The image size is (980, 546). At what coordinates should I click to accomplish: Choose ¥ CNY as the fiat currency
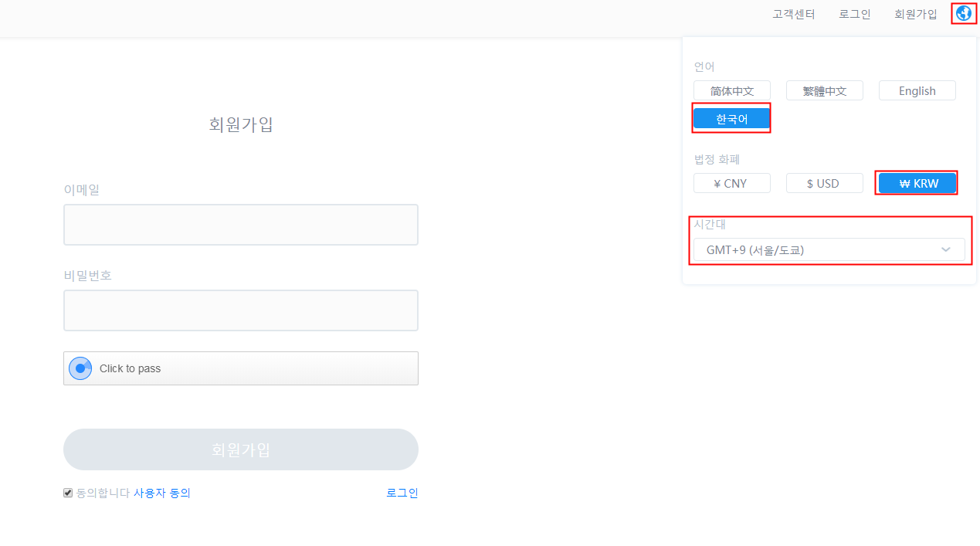click(731, 183)
